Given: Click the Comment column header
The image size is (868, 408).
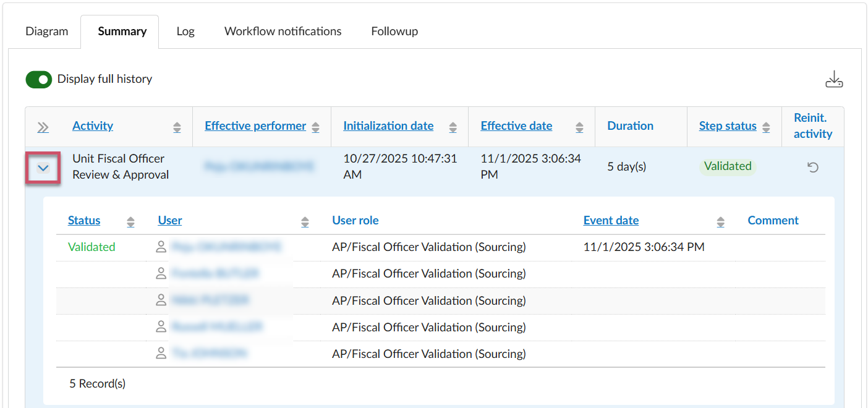Looking at the screenshot, I should (x=773, y=220).
